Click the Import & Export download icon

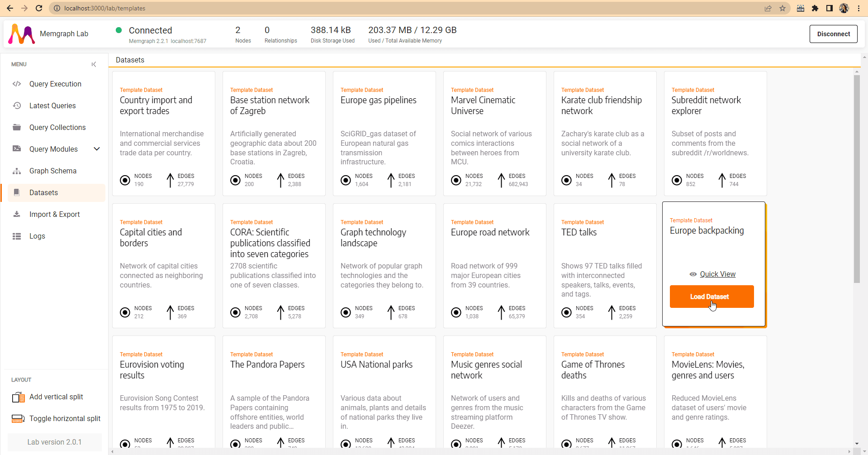pyautogui.click(x=17, y=214)
